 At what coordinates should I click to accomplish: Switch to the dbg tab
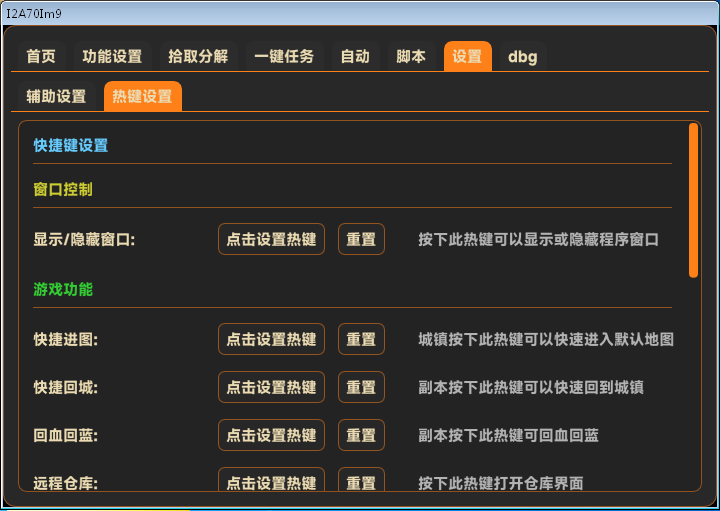(x=522, y=57)
